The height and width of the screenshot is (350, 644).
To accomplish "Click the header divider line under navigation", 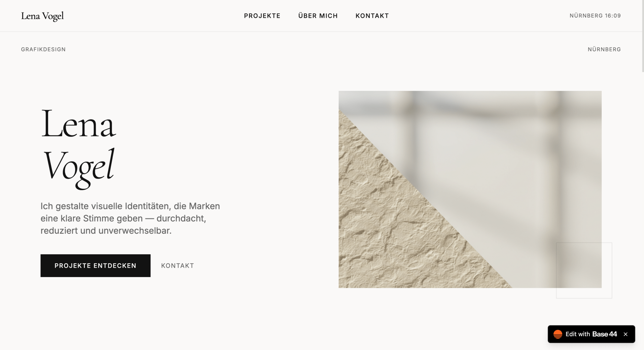I will click(321, 31).
